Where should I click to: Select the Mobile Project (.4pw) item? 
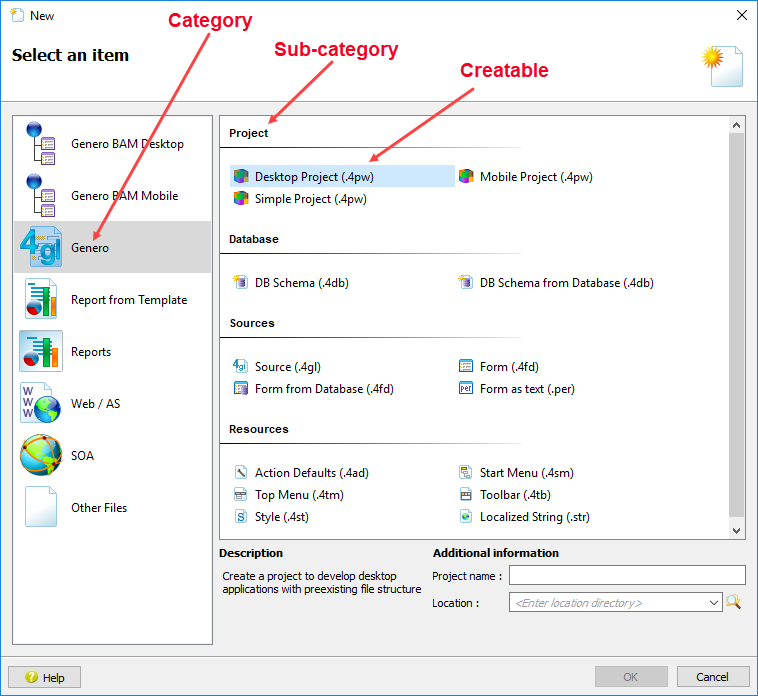[x=535, y=177]
